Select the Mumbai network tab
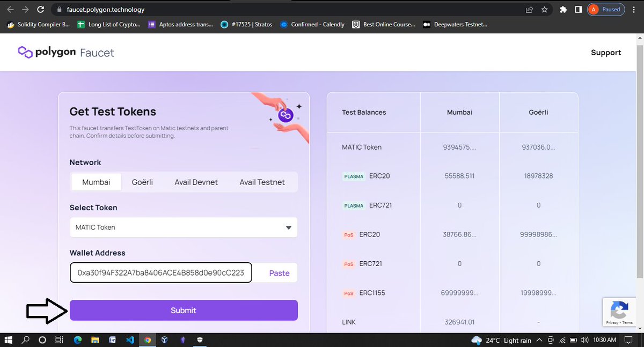The image size is (644, 347). [x=96, y=182]
